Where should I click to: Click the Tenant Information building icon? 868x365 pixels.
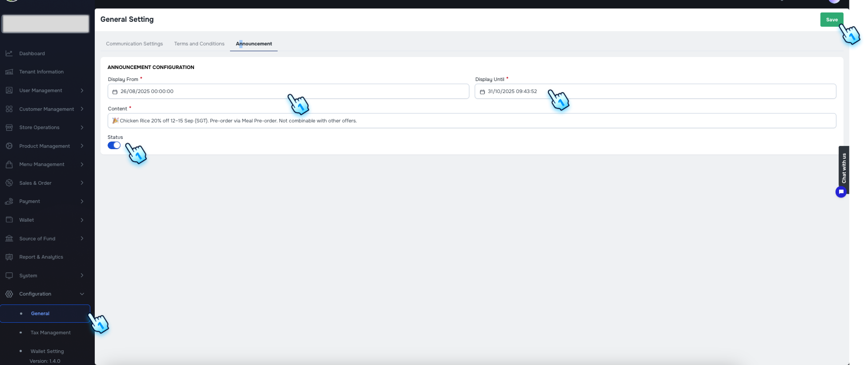(x=9, y=71)
